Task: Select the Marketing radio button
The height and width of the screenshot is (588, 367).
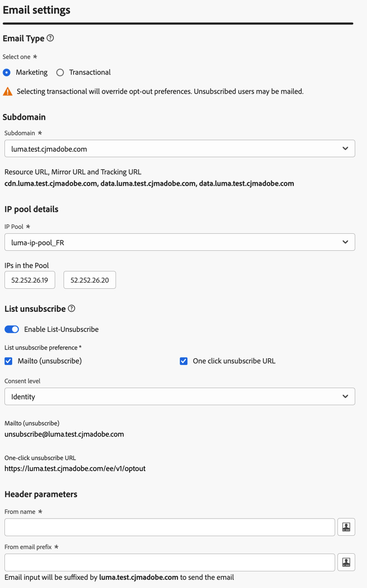Action: (7, 72)
